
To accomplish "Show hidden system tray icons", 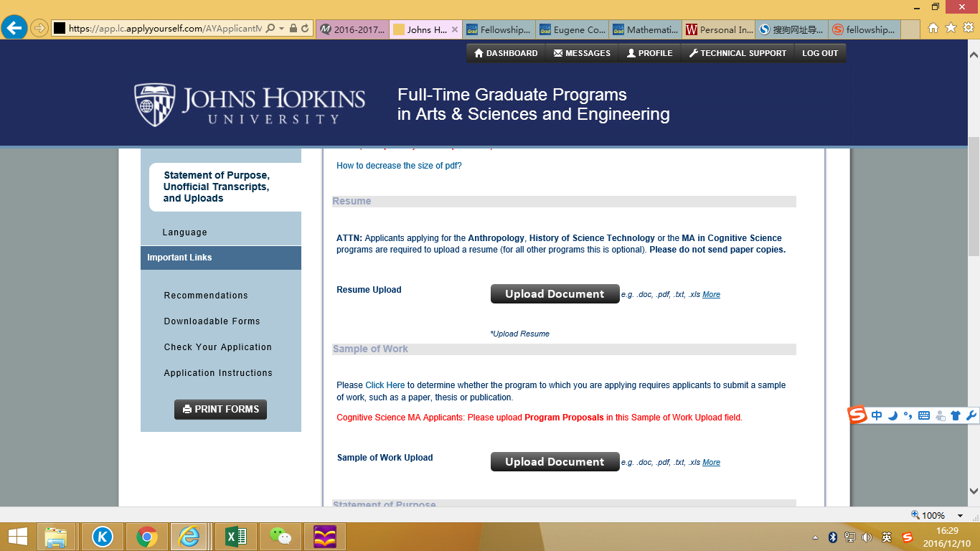I will (x=815, y=537).
